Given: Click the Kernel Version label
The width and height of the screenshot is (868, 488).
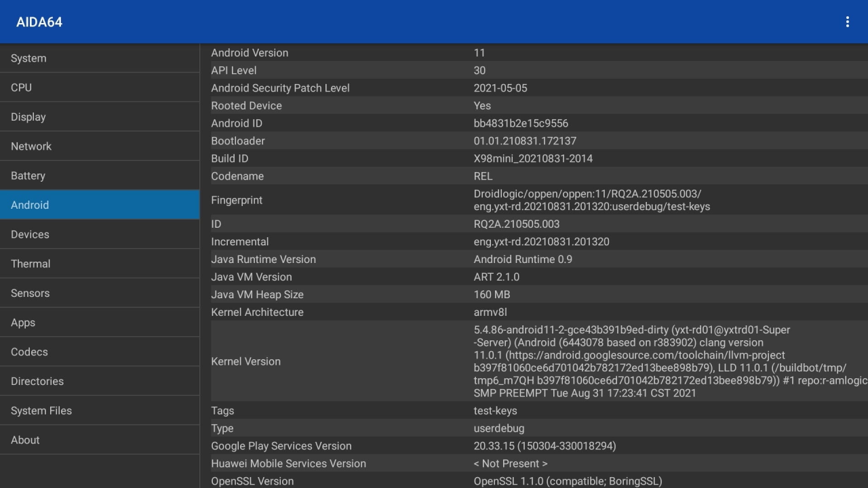Looking at the screenshot, I should click(x=245, y=361).
